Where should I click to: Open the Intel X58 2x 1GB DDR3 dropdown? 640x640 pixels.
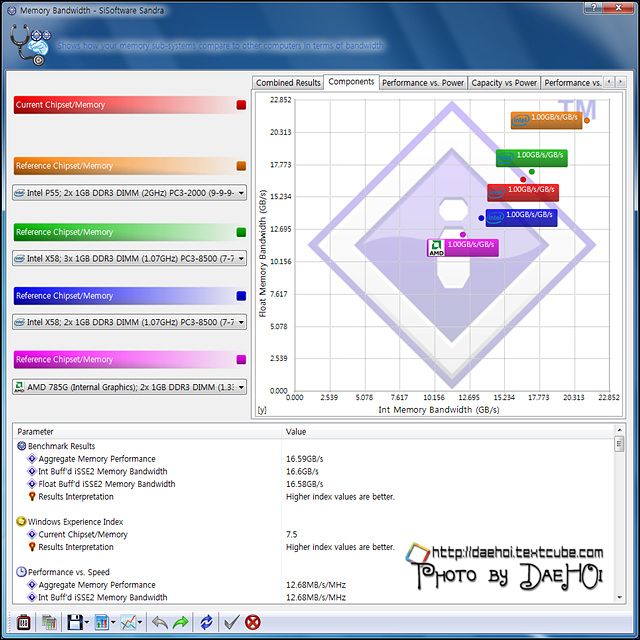click(129, 322)
